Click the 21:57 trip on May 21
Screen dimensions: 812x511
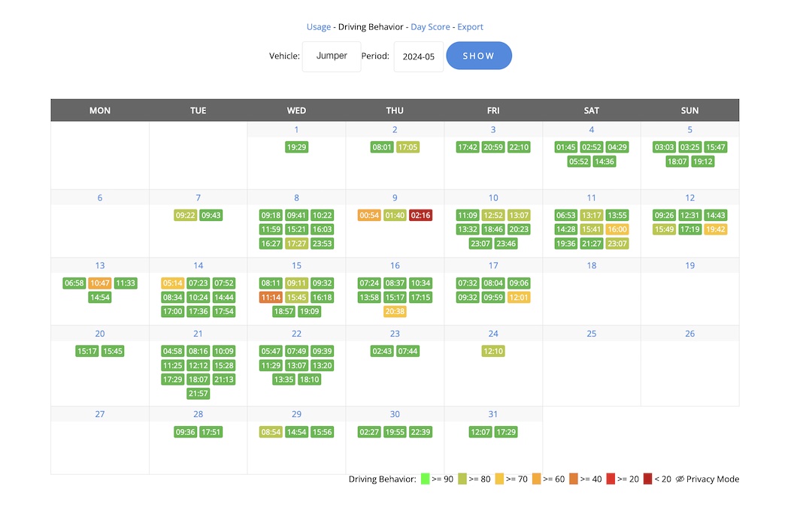pos(198,394)
